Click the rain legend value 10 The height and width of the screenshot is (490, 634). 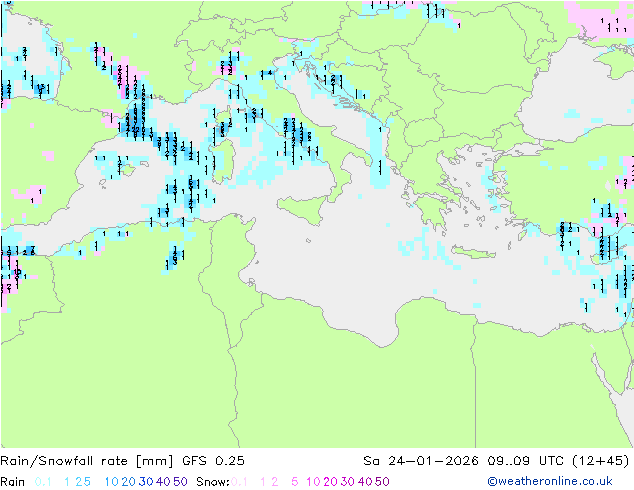pos(112,482)
